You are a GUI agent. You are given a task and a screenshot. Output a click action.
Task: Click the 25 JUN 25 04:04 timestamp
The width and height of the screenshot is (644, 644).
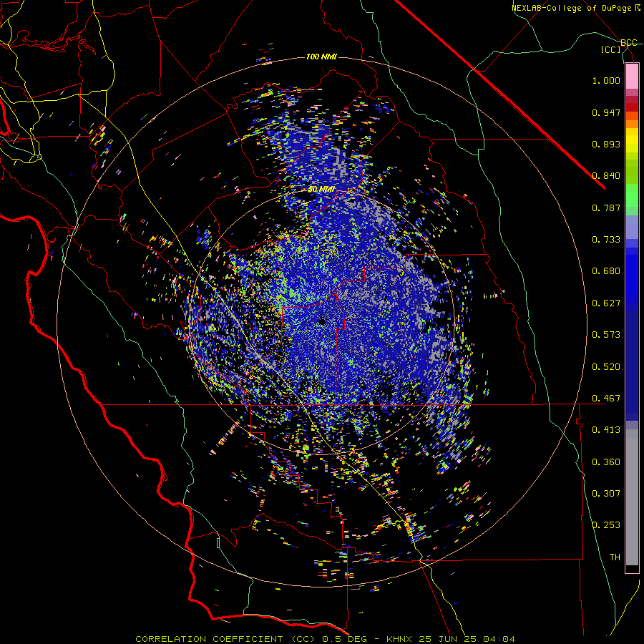pyautogui.click(x=467, y=639)
